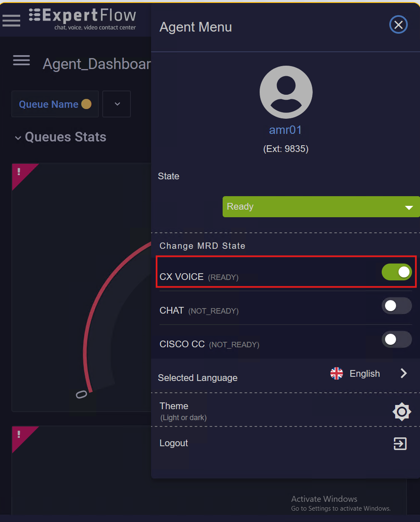Click the theme brightness icon
This screenshot has height=522, width=420.
(x=401, y=411)
